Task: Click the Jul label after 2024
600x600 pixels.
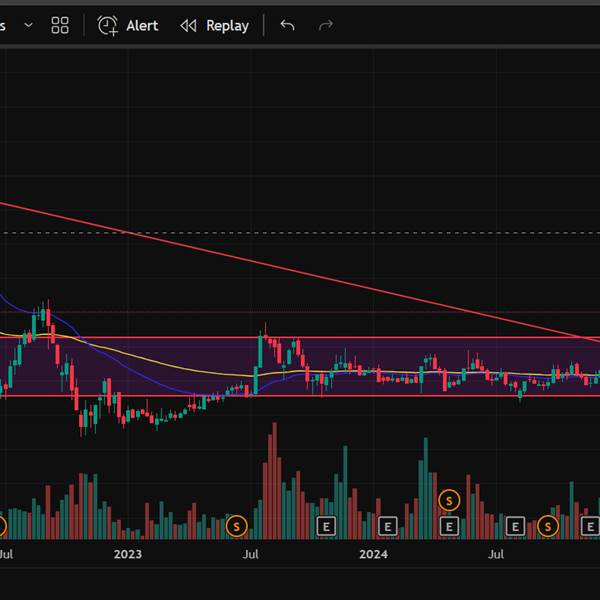Action: pyautogui.click(x=496, y=554)
